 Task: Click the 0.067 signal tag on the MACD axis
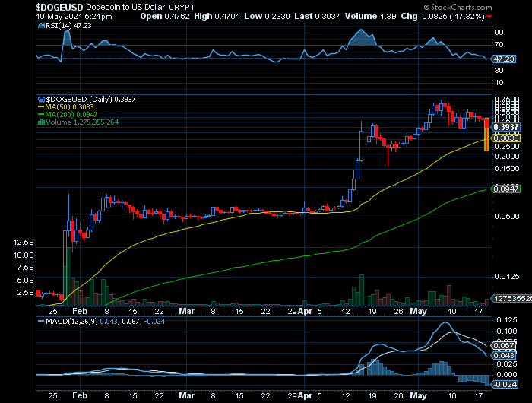504,346
